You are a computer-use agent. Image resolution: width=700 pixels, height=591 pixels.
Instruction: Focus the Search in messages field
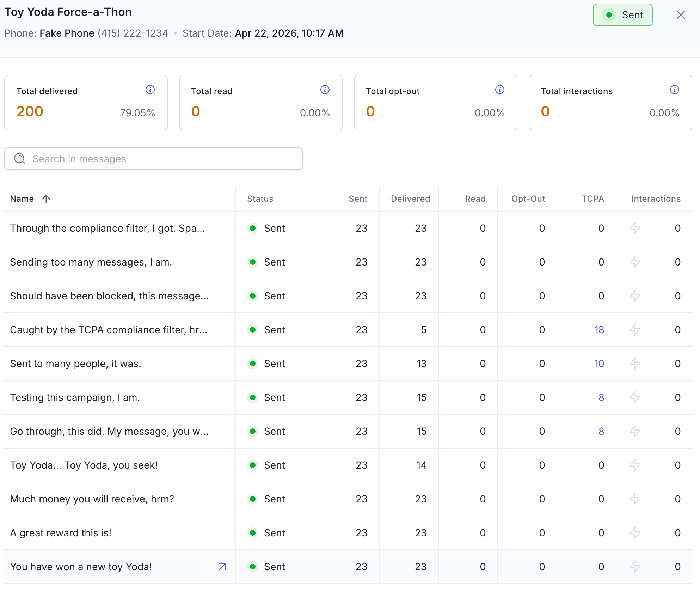point(154,159)
